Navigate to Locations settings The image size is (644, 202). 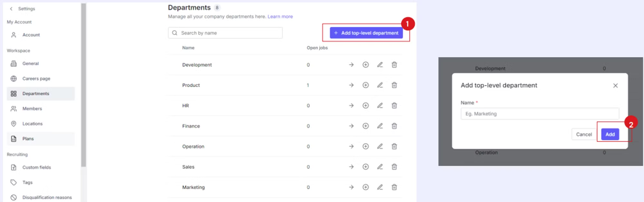32,124
